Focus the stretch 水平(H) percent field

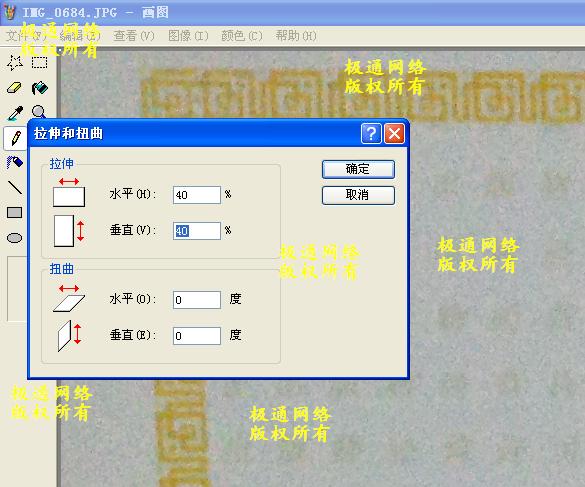(x=197, y=195)
